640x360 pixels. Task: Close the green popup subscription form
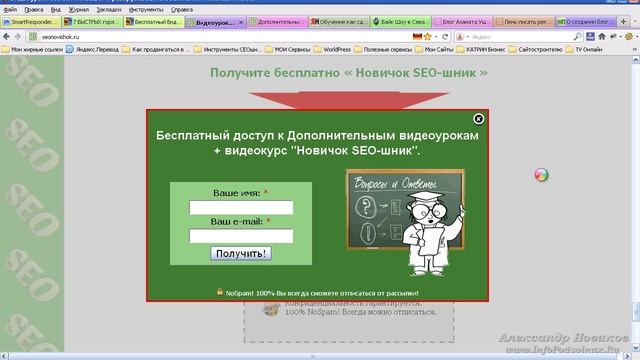478,119
